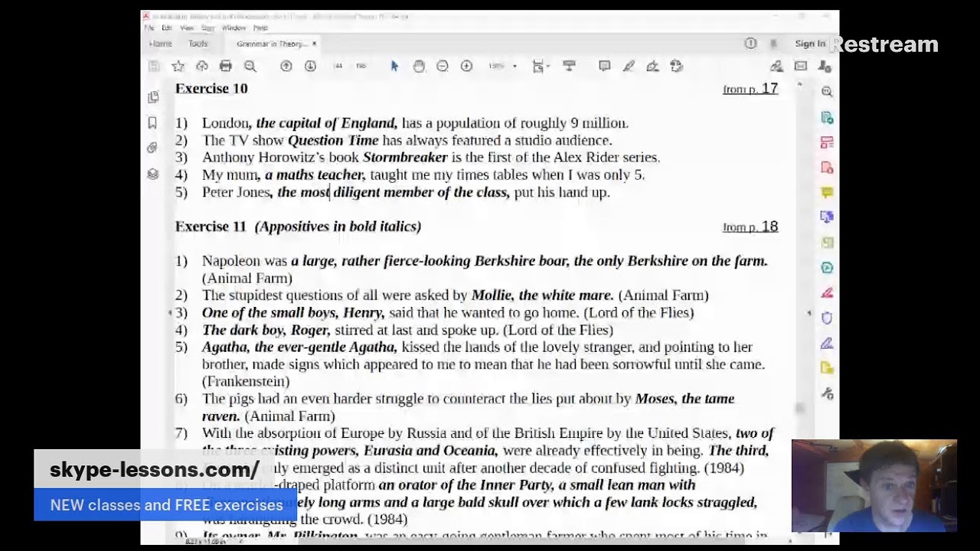980x551 pixels.
Task: Star this file with the bookmark star icon
Action: [x=178, y=67]
